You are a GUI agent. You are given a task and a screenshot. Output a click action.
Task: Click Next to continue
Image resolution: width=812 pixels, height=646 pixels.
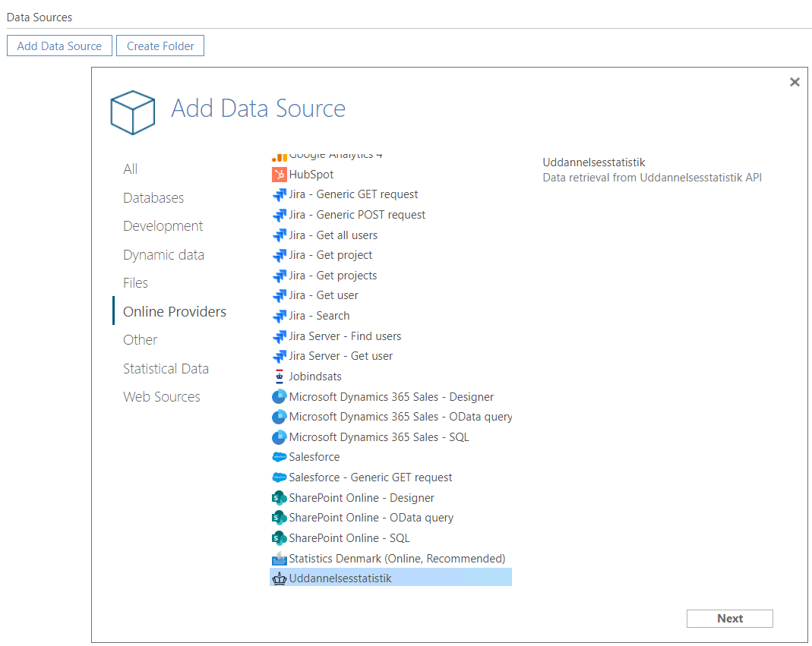730,619
